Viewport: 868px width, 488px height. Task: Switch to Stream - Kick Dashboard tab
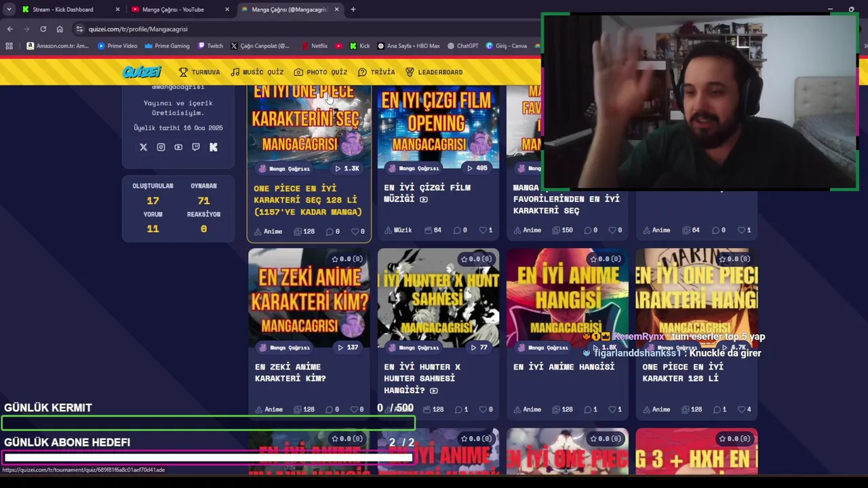[62, 9]
